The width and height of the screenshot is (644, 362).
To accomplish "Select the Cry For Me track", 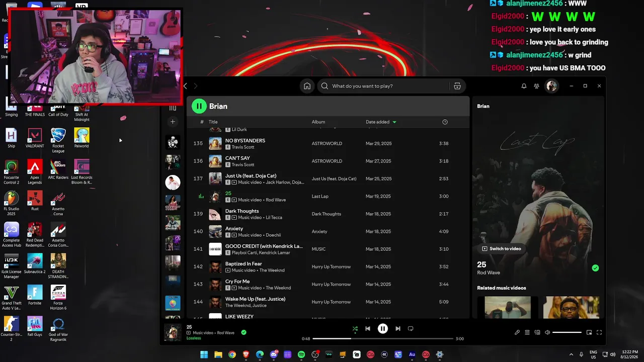I will point(328,284).
